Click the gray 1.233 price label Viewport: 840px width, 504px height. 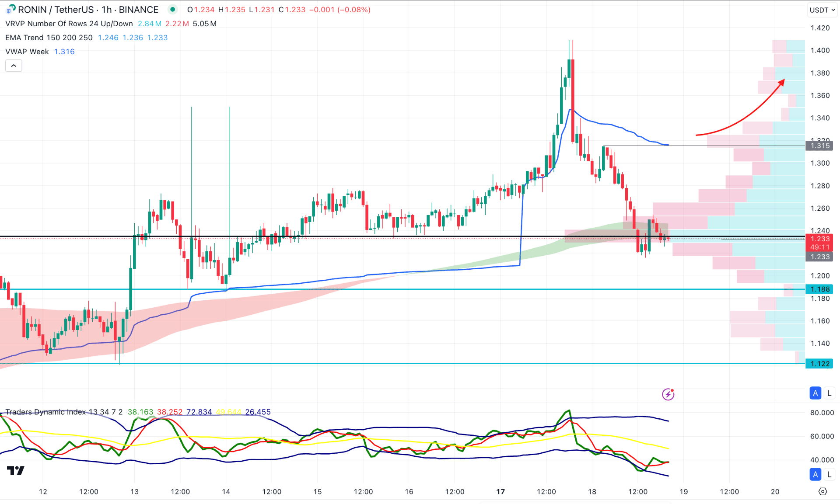click(819, 257)
